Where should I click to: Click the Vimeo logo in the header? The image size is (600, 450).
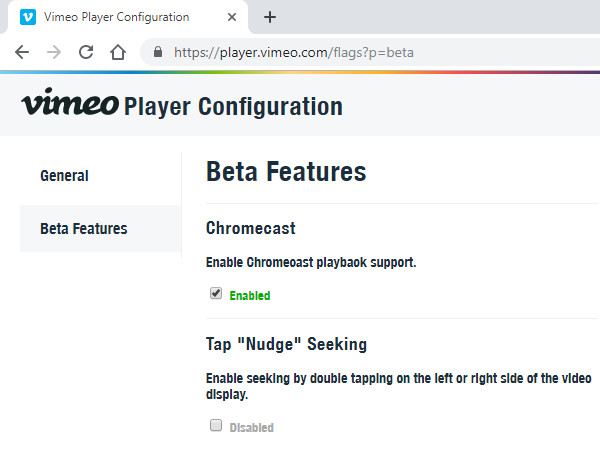point(69,105)
